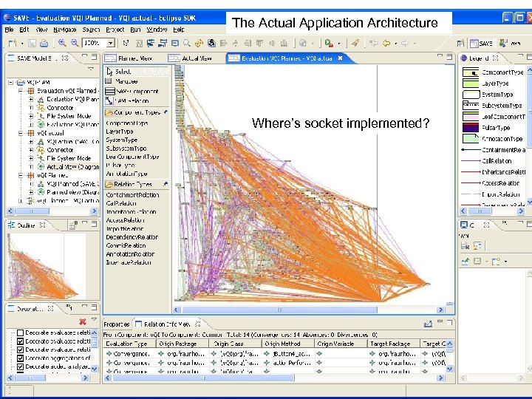This screenshot has height=399, width=532.
Task: Click the New wizard toolbar icon
Action: click(13, 43)
